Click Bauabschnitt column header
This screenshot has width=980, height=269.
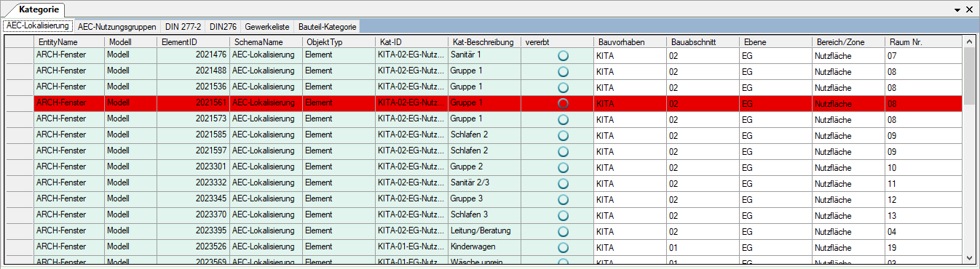tap(703, 42)
